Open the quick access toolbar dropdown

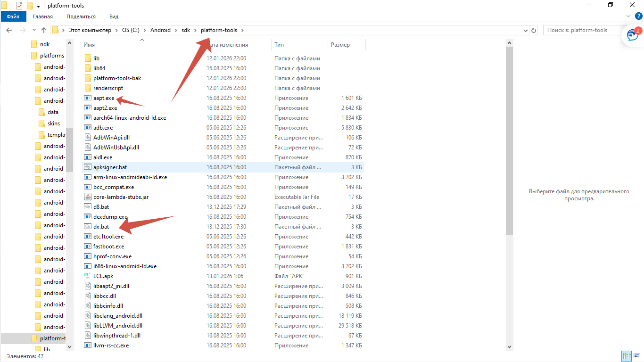(x=38, y=5)
